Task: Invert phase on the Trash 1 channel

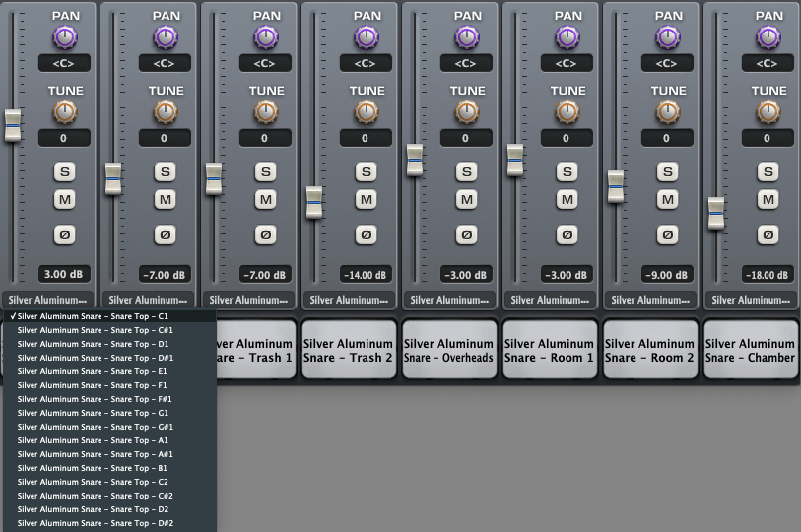Action: (x=265, y=235)
